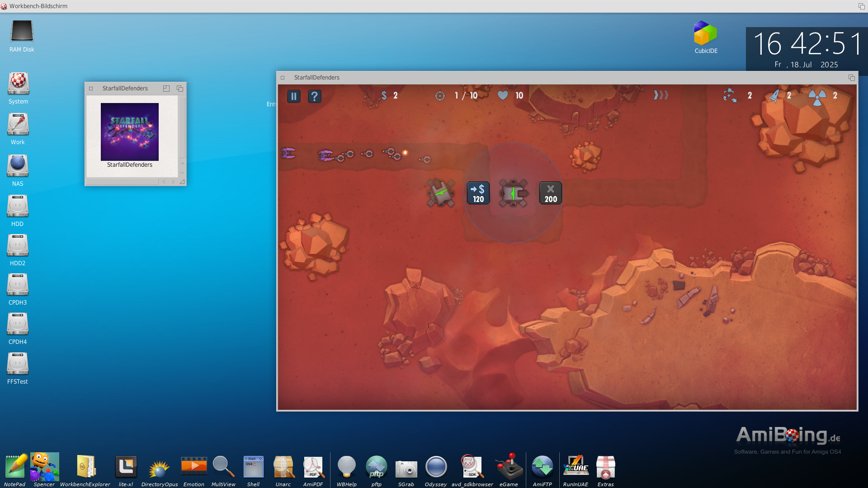Click the small StarfallDefenders window zoom gadget
The image size is (868, 488).
point(166,89)
